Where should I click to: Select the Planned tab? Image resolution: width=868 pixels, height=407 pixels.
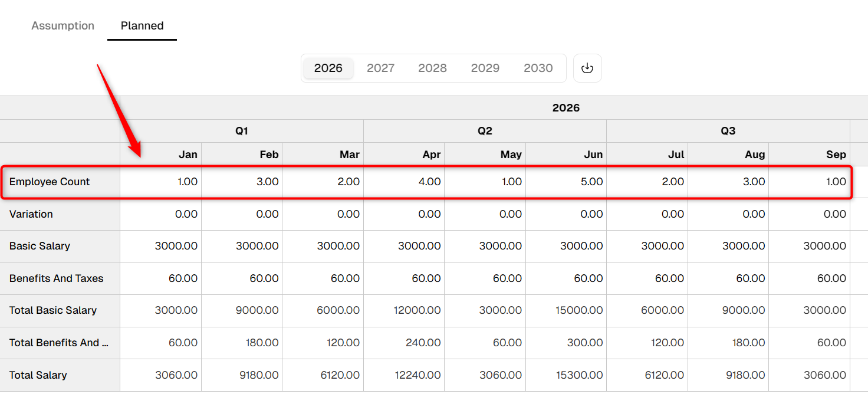point(142,26)
